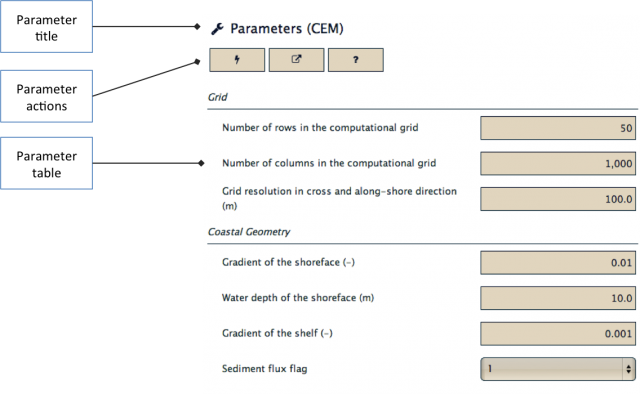The image size is (640, 394).
Task: Select the number of rows input field
Action: click(x=558, y=128)
